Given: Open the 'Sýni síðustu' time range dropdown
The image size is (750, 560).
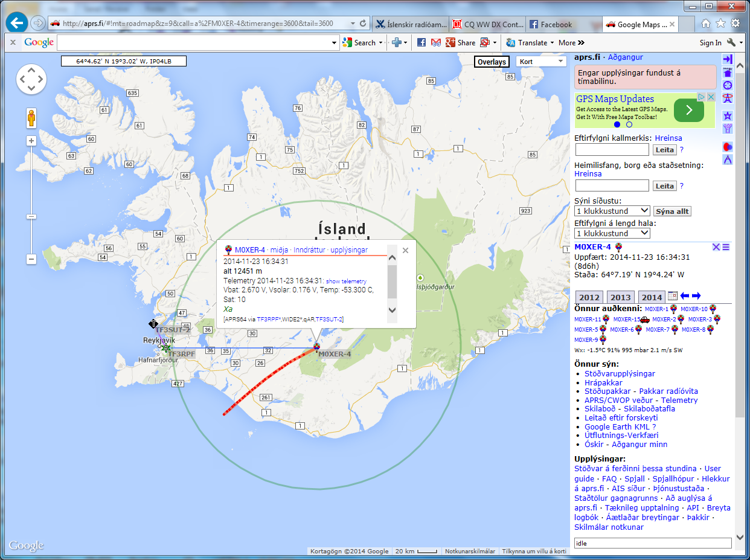Looking at the screenshot, I should [x=612, y=211].
